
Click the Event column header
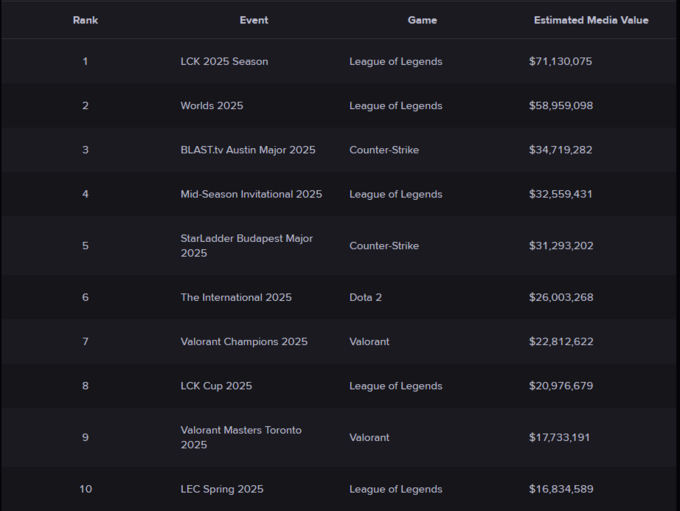[254, 20]
